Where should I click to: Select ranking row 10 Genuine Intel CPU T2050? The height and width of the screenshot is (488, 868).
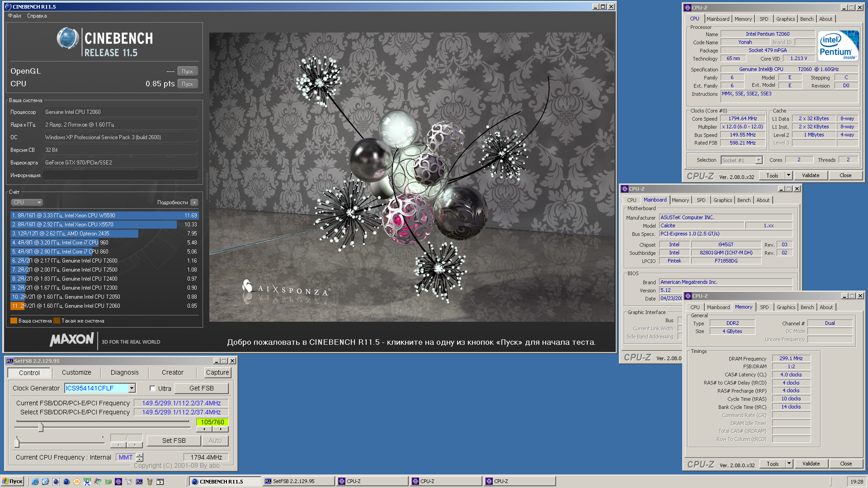104,297
